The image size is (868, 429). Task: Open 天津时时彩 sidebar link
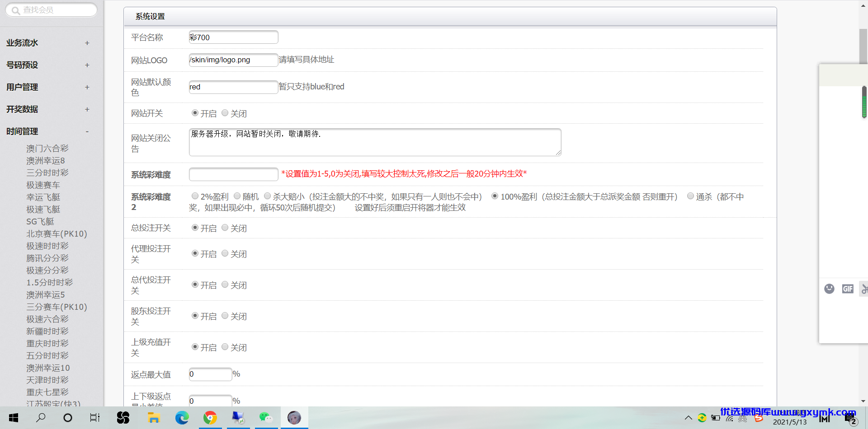pyautogui.click(x=47, y=380)
